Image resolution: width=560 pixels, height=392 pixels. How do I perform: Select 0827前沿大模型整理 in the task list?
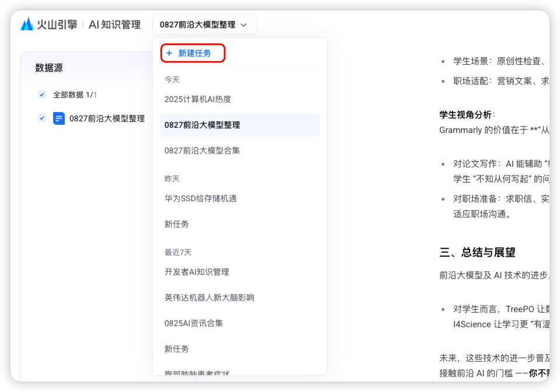tap(240, 125)
